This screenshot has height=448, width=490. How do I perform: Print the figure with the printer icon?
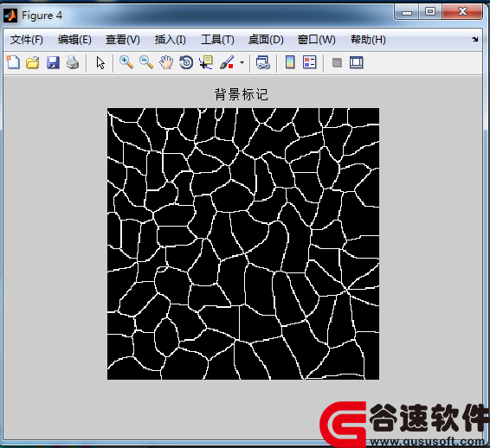[x=73, y=63]
